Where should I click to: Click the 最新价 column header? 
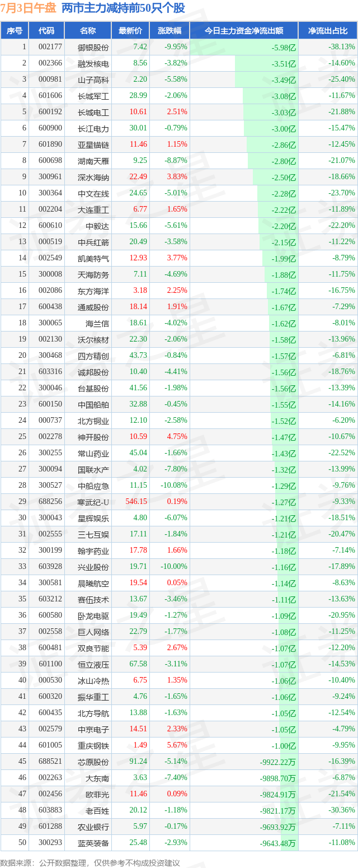130,30
